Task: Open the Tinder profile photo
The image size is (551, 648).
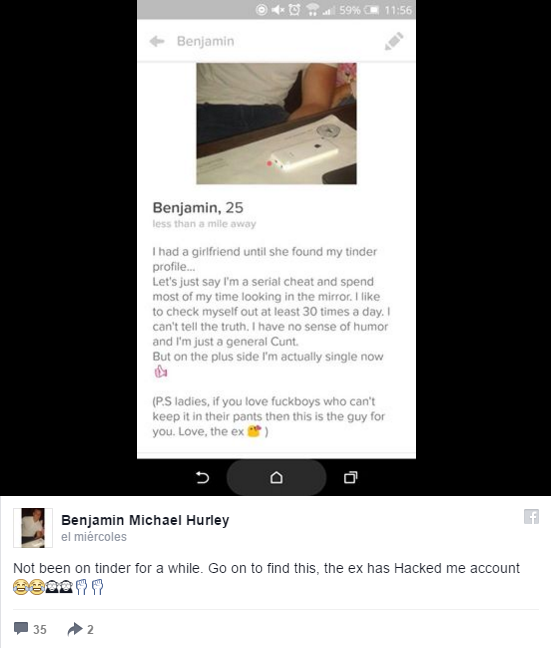Action: 276,123
